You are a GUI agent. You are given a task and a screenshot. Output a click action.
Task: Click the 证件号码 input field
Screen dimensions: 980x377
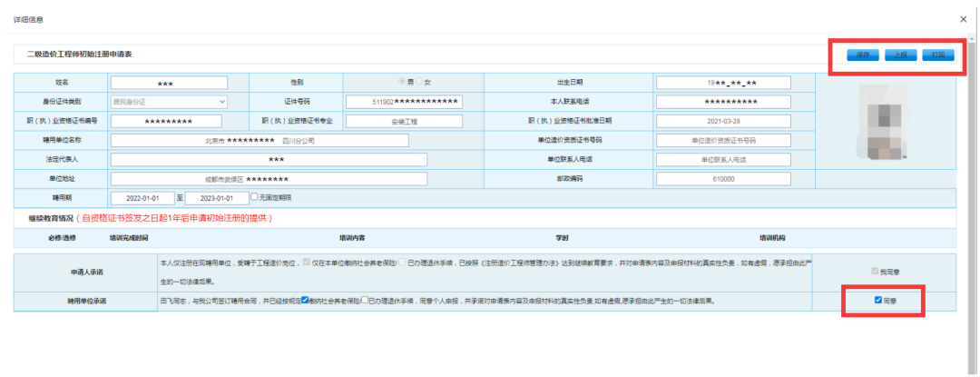pos(404,102)
